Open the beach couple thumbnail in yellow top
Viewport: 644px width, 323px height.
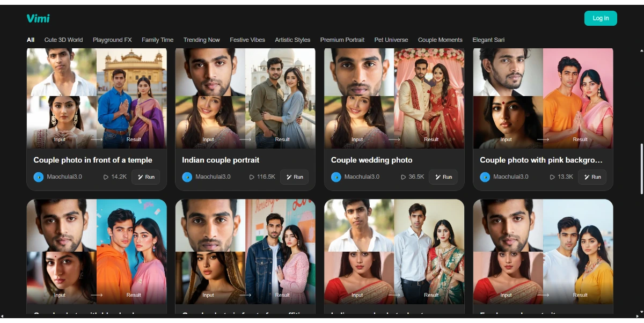pyautogui.click(x=543, y=251)
